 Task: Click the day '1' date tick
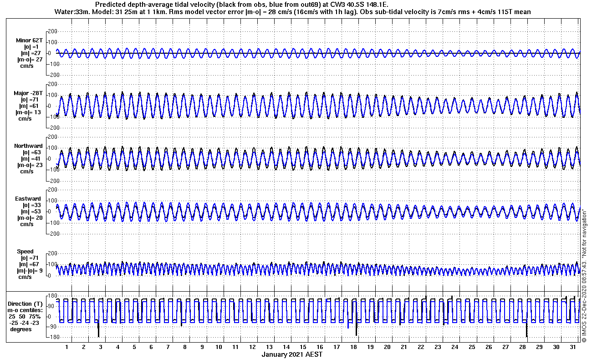tap(67, 347)
